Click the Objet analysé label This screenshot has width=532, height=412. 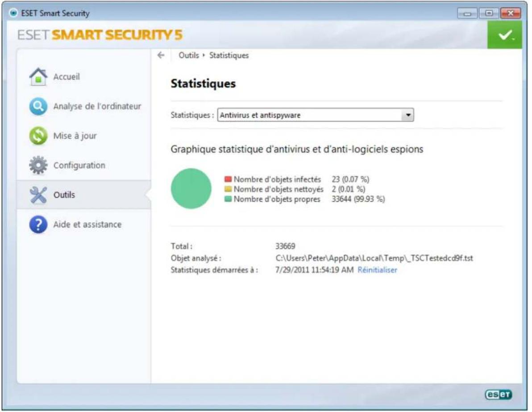(x=196, y=258)
